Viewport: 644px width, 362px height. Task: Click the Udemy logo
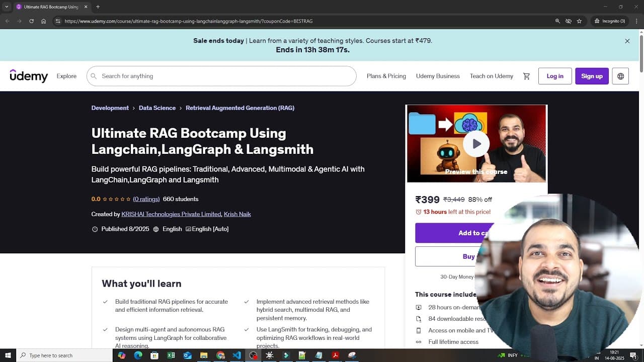click(29, 76)
